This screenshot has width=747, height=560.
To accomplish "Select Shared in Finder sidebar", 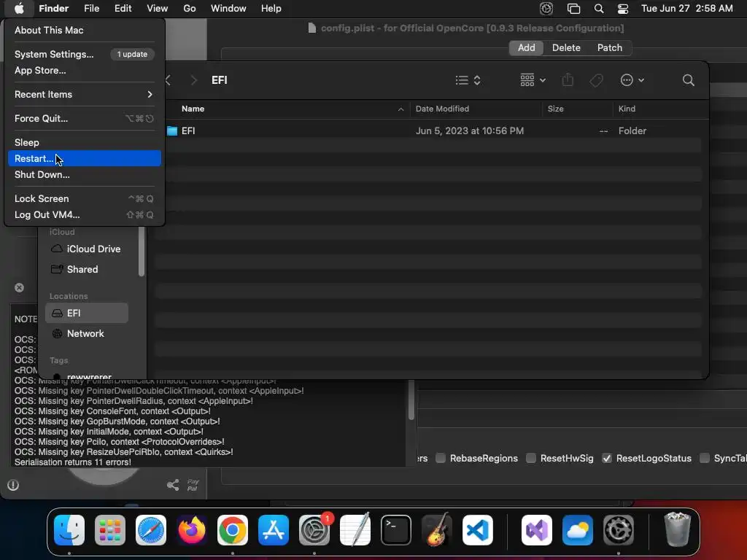I will 87,269.
